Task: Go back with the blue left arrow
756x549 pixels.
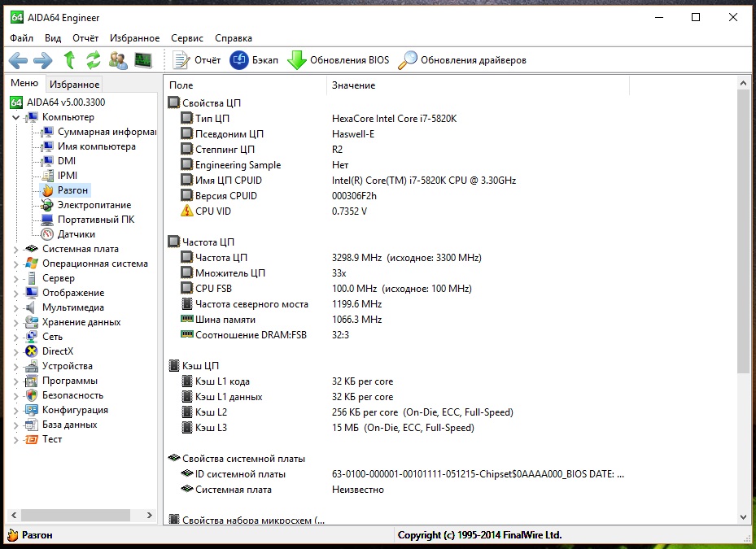Action: [19, 60]
